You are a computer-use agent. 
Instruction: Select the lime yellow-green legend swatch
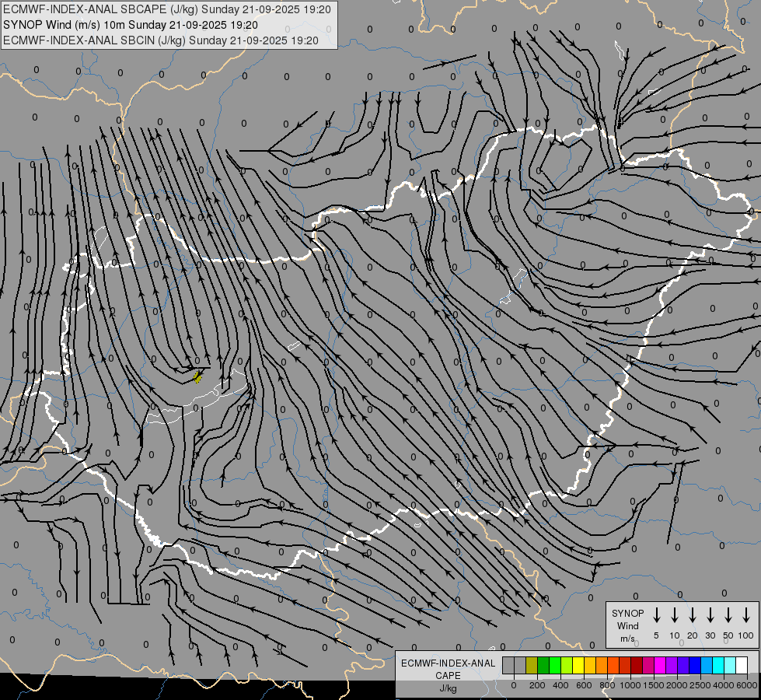[567, 665]
